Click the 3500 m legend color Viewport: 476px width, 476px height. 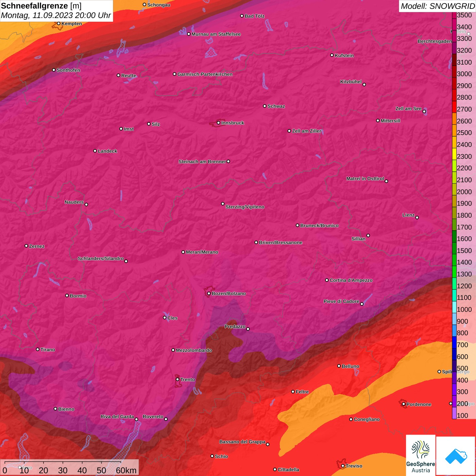(454, 15)
